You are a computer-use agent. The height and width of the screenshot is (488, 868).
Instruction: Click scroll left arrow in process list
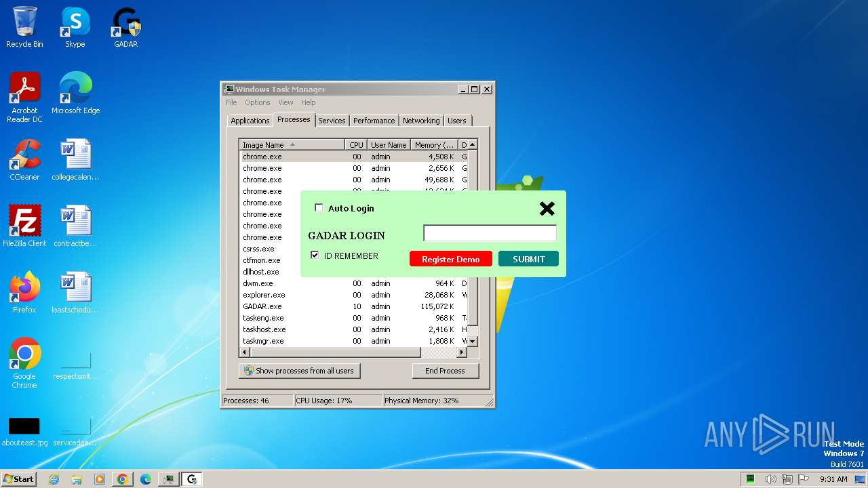point(245,352)
